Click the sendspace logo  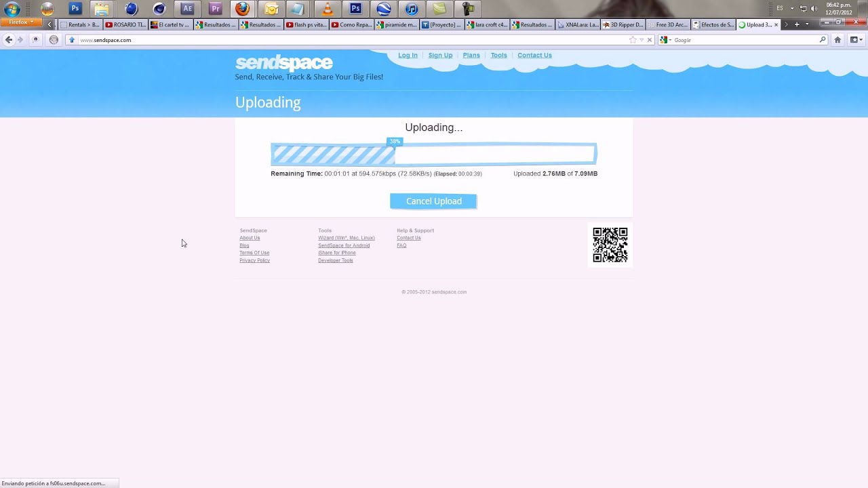coord(283,63)
